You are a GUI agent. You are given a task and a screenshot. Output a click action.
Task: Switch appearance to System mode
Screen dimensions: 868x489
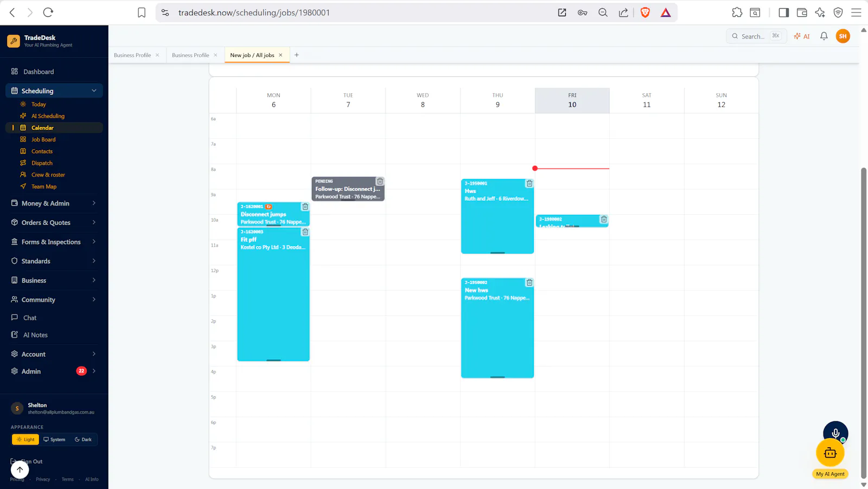[54, 440]
